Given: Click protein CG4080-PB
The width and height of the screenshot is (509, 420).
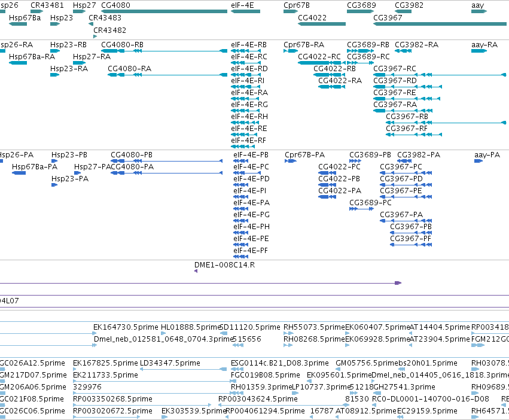Looking at the screenshot, I should tap(166, 161).
